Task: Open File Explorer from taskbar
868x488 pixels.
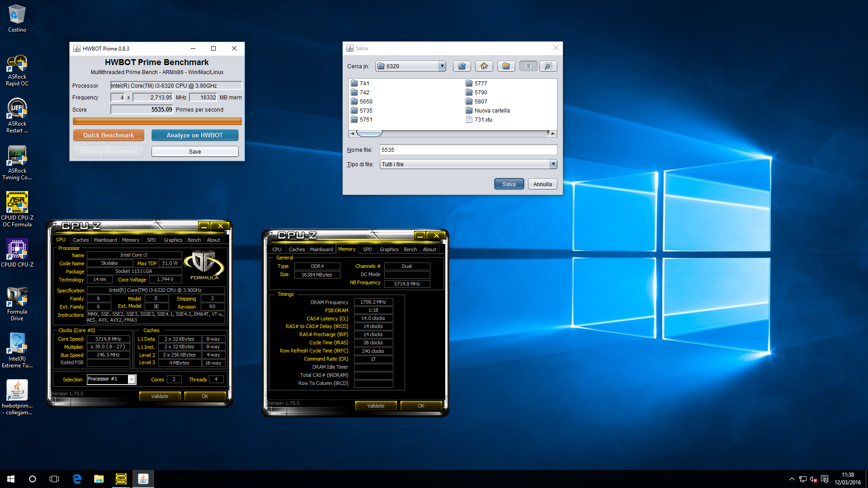Action: pyautogui.click(x=99, y=479)
